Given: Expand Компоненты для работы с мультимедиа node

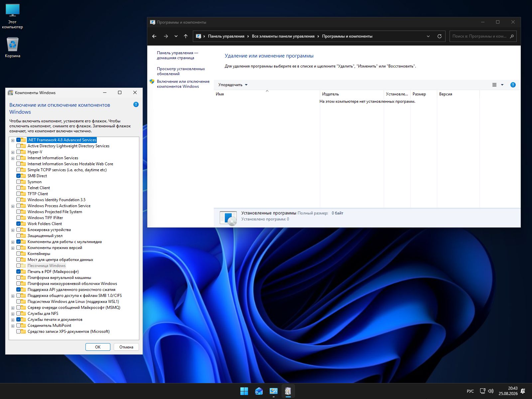Looking at the screenshot, I should [13, 242].
